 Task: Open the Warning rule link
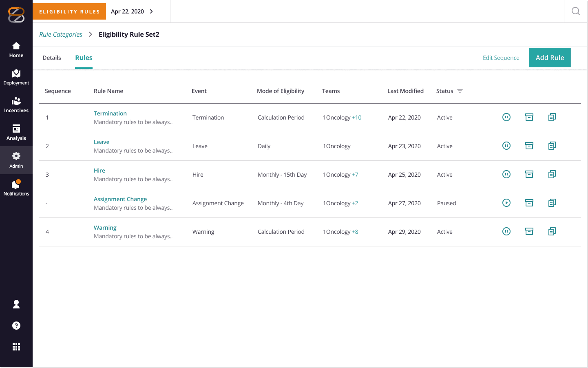pos(105,228)
